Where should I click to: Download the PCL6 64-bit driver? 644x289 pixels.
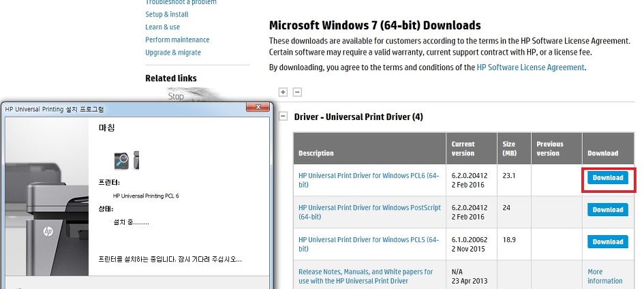[x=607, y=178]
